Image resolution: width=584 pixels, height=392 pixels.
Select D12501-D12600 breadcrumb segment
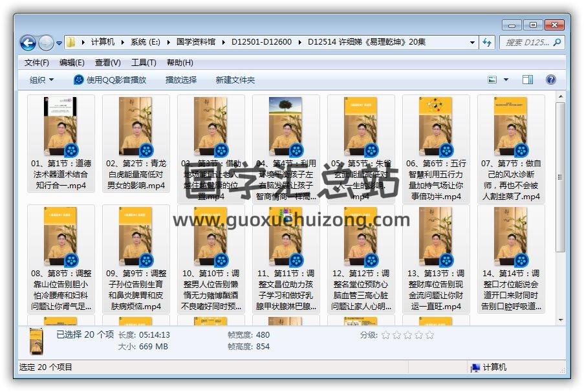click(261, 42)
